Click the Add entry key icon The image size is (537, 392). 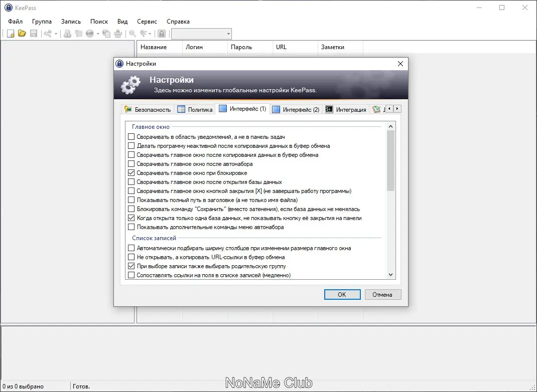coord(48,34)
